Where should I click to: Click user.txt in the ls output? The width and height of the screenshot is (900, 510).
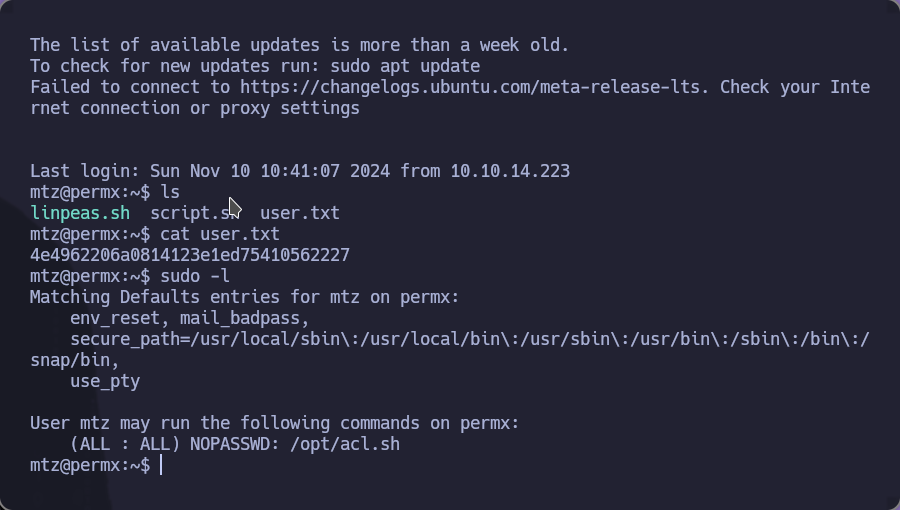300,213
